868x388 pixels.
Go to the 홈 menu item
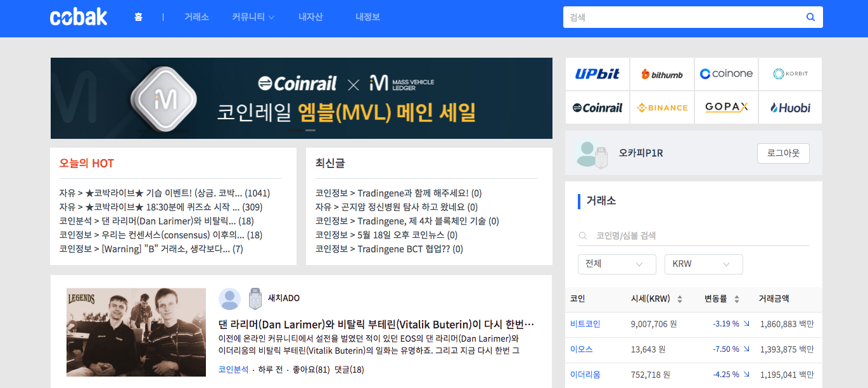(138, 17)
